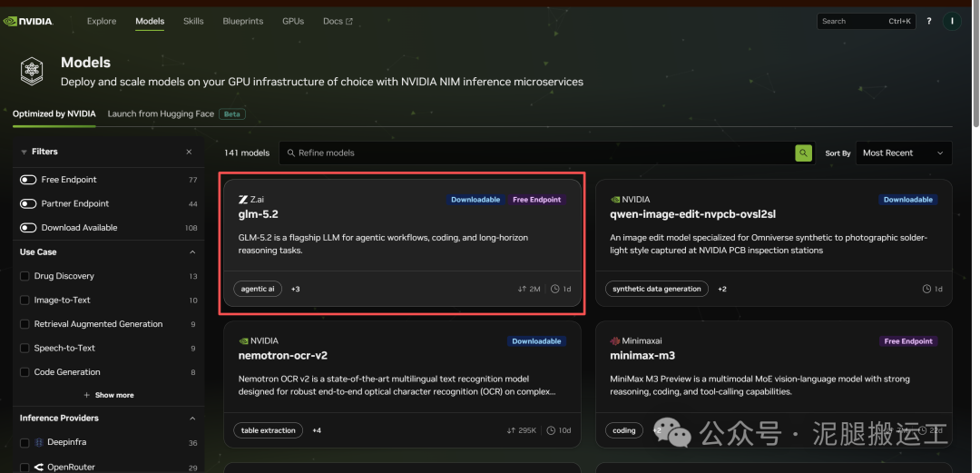Check Retrieval Augmented Generation checkbox
This screenshot has width=980, height=473.
[x=25, y=324]
